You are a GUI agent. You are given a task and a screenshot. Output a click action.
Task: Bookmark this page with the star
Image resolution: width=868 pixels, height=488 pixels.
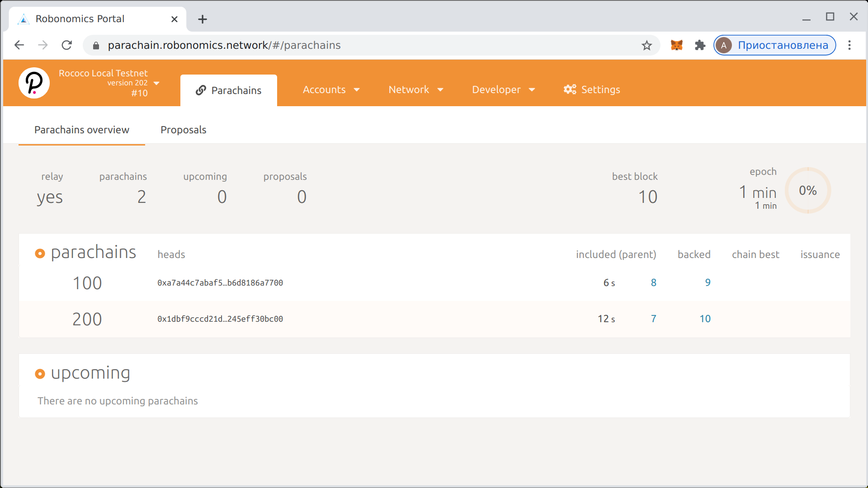pyautogui.click(x=646, y=45)
